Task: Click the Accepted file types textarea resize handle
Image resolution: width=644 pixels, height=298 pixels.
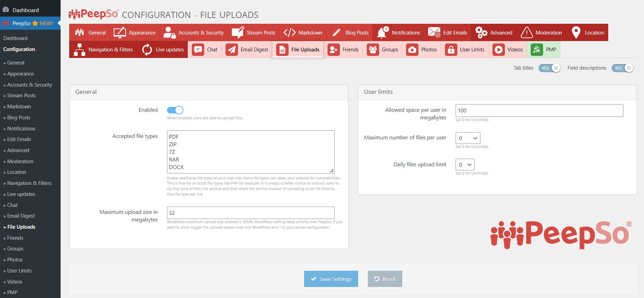Action: [332, 171]
